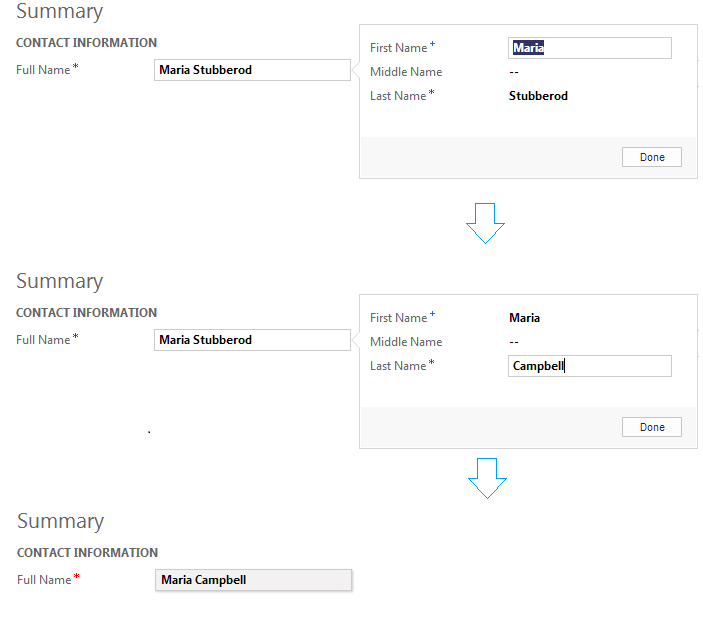Click the bold Maria value above Campbell input
Image resolution: width=703 pixels, height=623 pixels.
[x=524, y=318]
